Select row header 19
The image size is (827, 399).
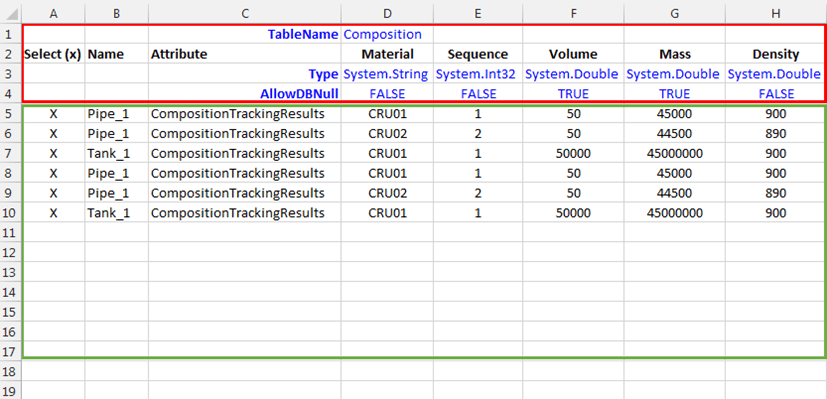coord(11,391)
